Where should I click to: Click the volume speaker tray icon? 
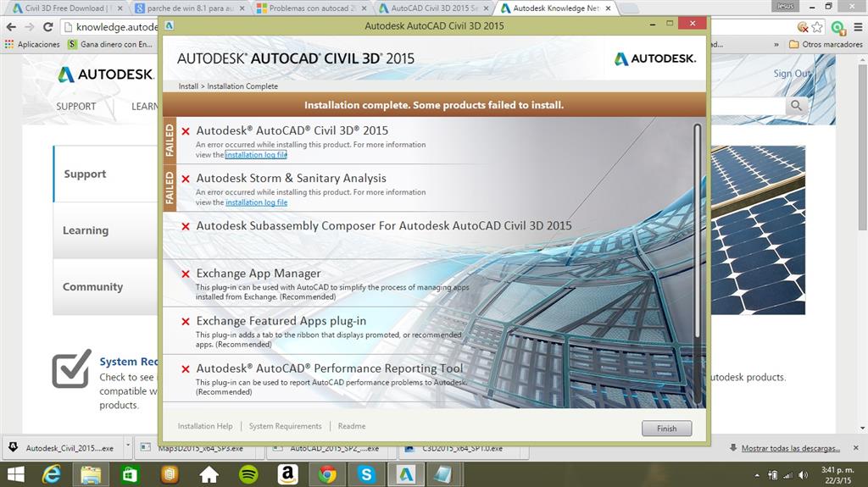[x=804, y=475]
